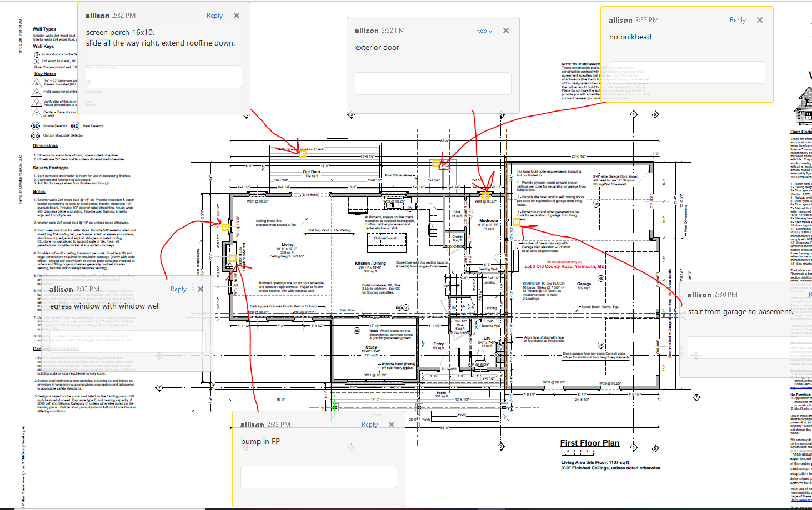Click the 'Lot 3 Old County Road, Yarmouth, ME' text
Viewport: 812px width, 510px height.
click(x=564, y=267)
